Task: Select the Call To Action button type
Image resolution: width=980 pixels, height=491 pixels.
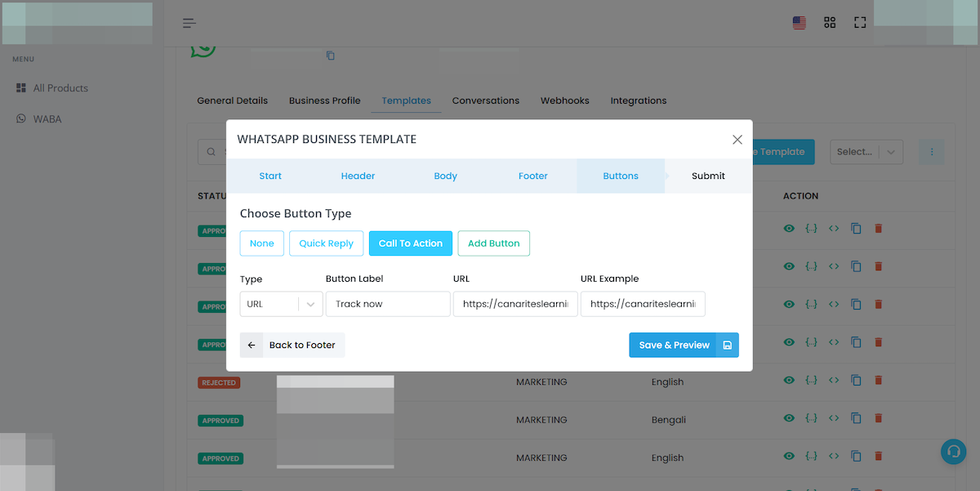Action: tap(411, 243)
